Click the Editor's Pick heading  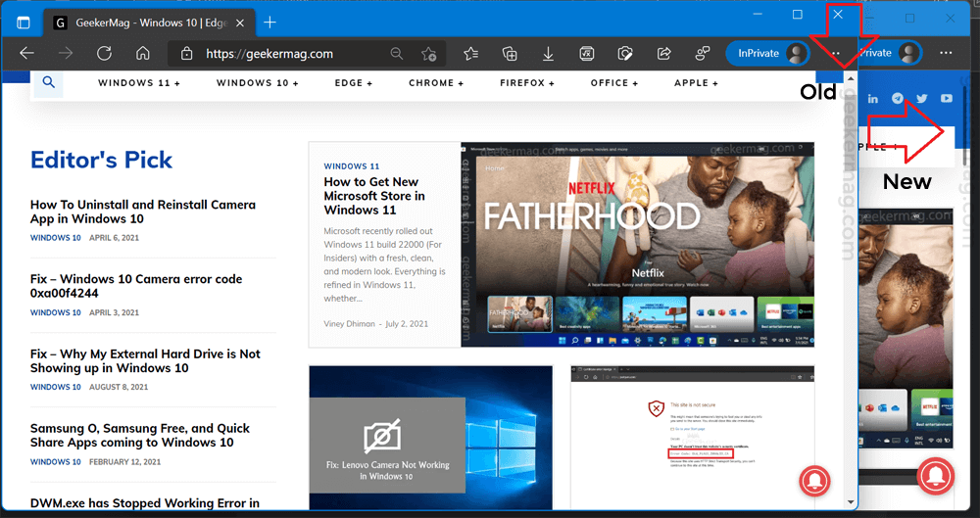[101, 161]
